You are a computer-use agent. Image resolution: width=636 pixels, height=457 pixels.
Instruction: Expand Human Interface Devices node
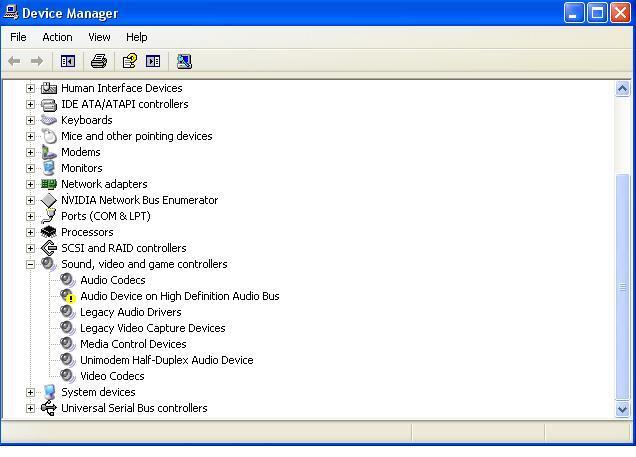(30, 88)
